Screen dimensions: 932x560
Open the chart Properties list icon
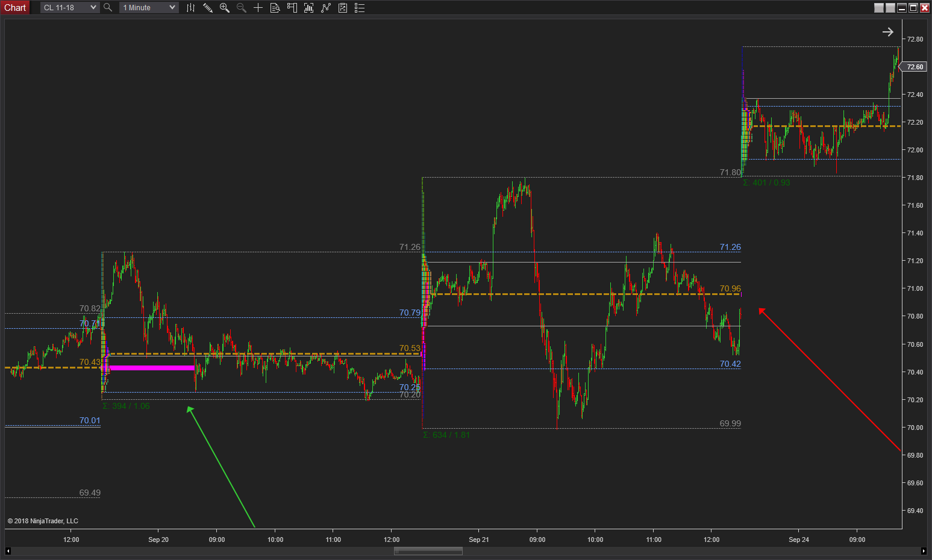coord(360,8)
